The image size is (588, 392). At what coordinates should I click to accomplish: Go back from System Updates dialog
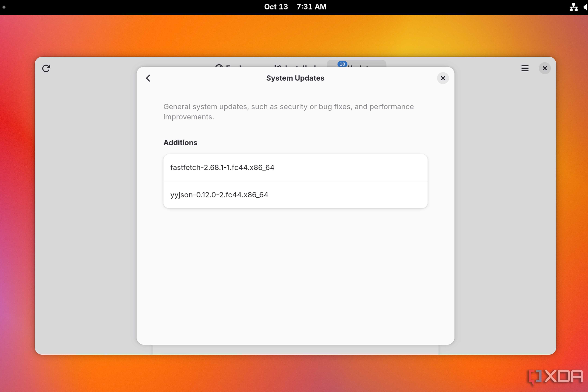[148, 78]
